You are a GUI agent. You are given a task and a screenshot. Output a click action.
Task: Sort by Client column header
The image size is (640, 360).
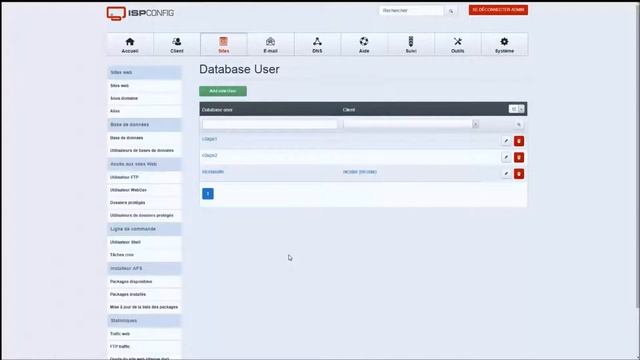[349, 110]
